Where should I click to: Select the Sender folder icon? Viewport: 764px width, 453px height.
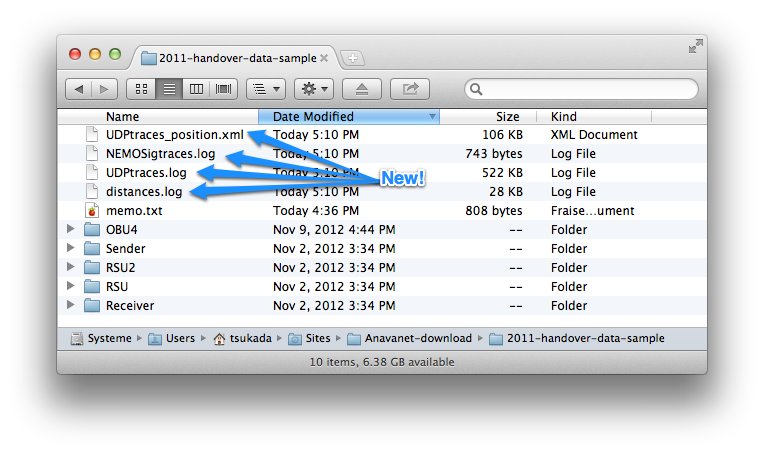pyautogui.click(x=92, y=248)
